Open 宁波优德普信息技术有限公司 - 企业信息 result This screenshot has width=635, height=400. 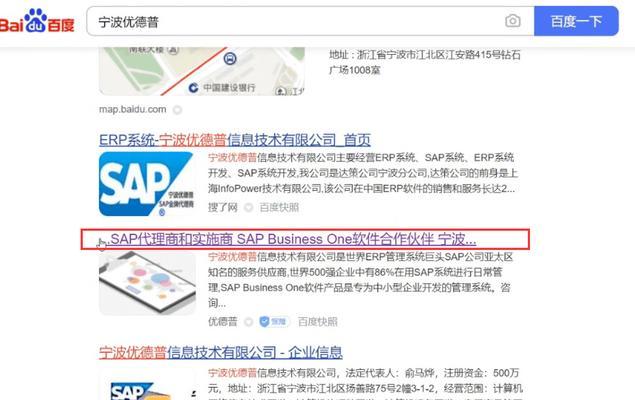[220, 352]
